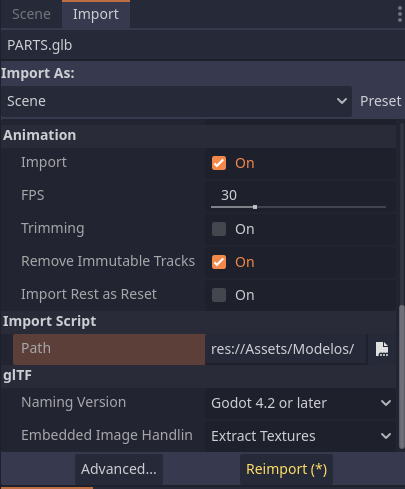405x489 pixels.
Task: Click the import script Path text field
Action: (x=286, y=349)
